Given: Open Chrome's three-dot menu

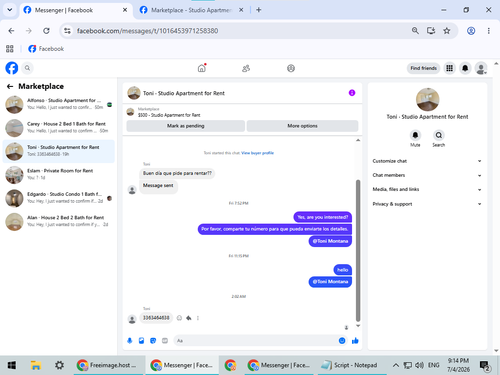Looking at the screenshot, I should 489,31.
